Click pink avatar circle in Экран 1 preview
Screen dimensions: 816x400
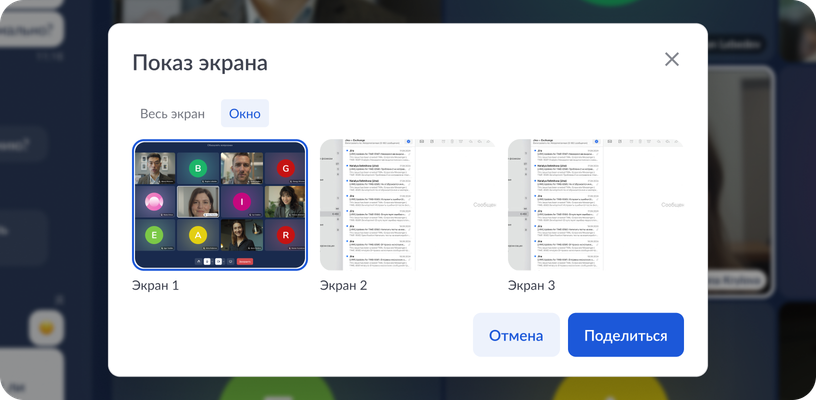coord(154,202)
